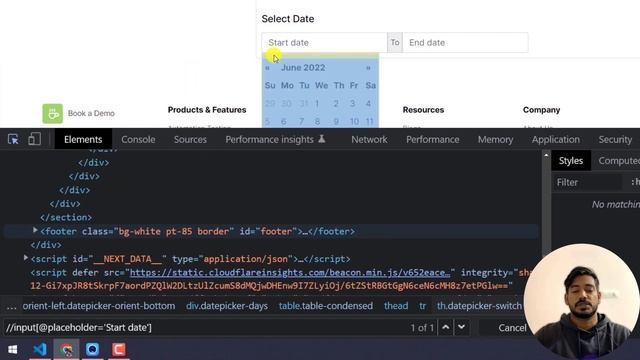Go to next match in search bar
The width and height of the screenshot is (640, 360).
click(462, 327)
